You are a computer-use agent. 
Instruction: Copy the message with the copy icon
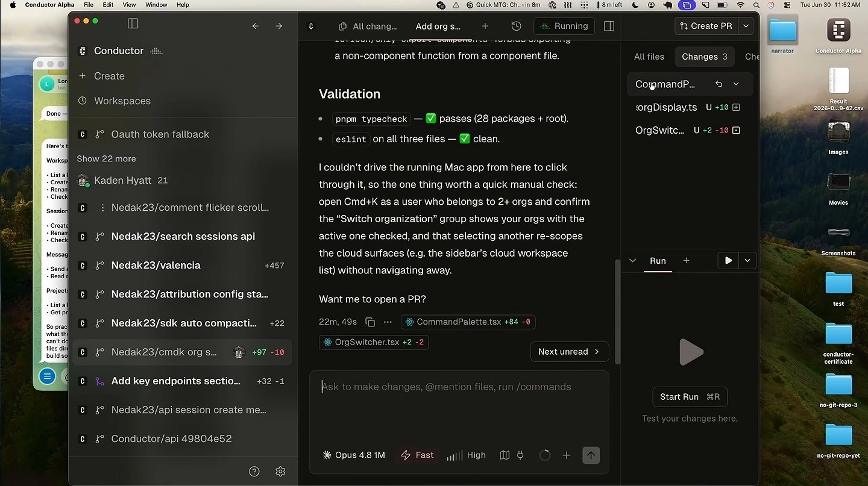370,322
